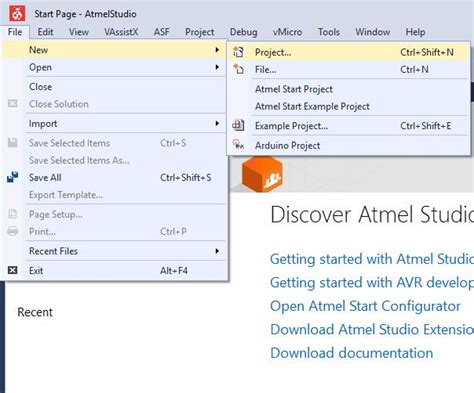Choose Close in the File menu
This screenshot has width=474, height=393.
coord(115,87)
